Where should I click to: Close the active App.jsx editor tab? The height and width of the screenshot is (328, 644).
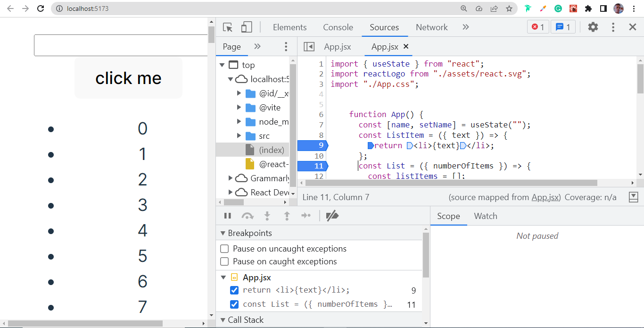coord(406,46)
